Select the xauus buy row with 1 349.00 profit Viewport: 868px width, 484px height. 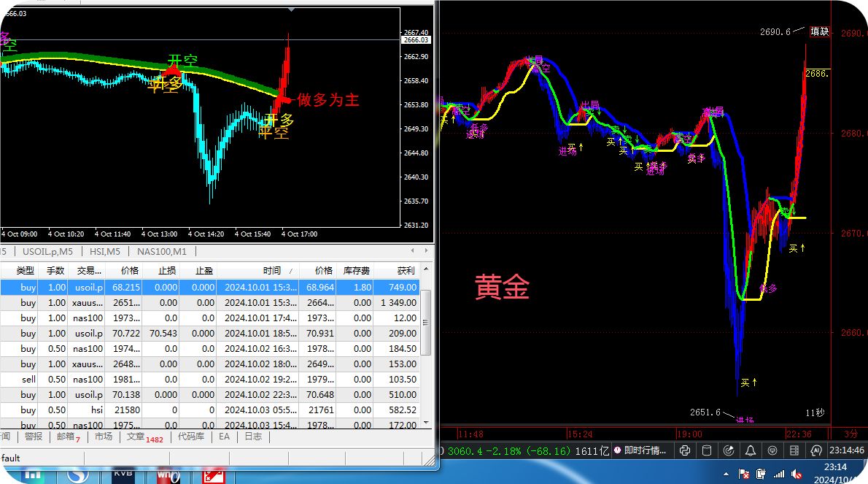pyautogui.click(x=209, y=303)
